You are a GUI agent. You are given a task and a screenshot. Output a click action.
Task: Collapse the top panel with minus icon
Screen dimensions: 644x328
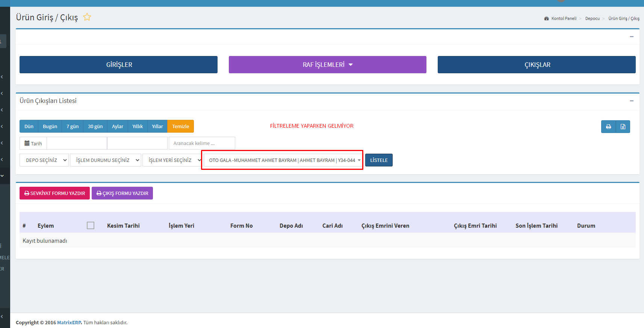pos(631,36)
